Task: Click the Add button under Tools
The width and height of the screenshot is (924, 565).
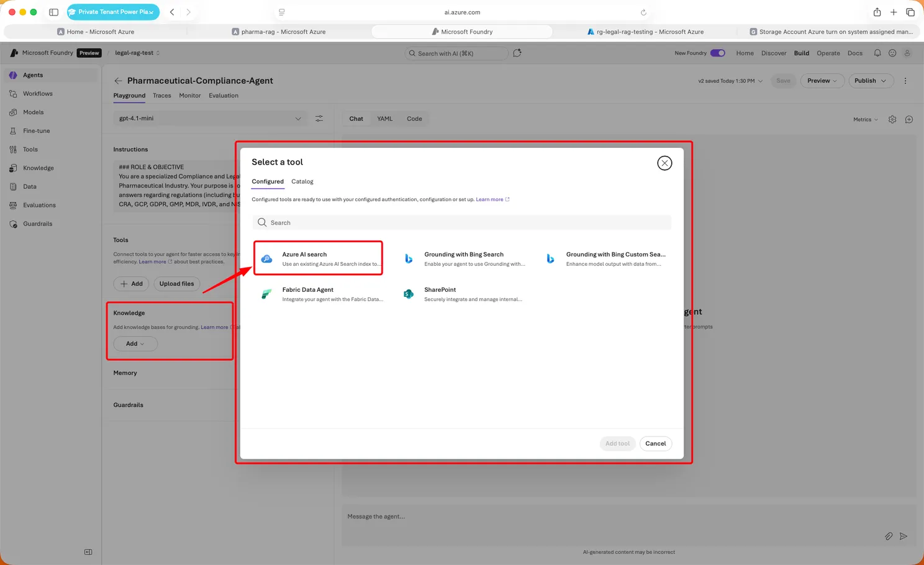Action: click(x=132, y=284)
